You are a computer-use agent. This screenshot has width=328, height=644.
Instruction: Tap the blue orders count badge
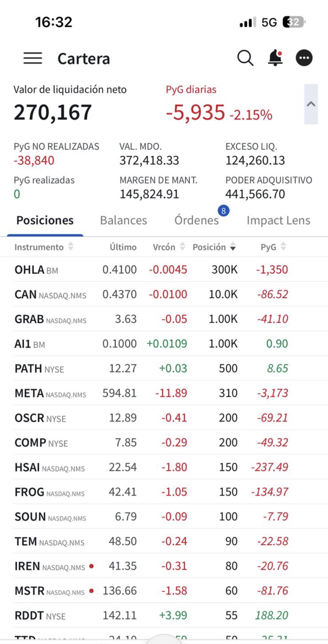click(223, 211)
